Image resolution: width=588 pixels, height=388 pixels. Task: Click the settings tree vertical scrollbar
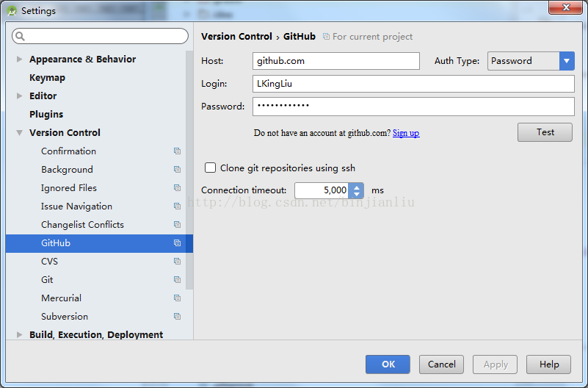click(189, 170)
